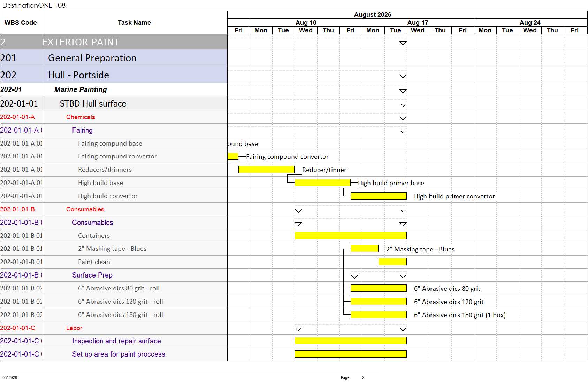Click the Labor summary end triangle
This screenshot has height=382, width=588.
(403, 329)
